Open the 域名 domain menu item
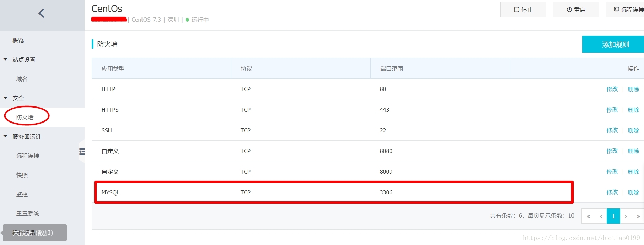The height and width of the screenshot is (245, 644). point(22,79)
